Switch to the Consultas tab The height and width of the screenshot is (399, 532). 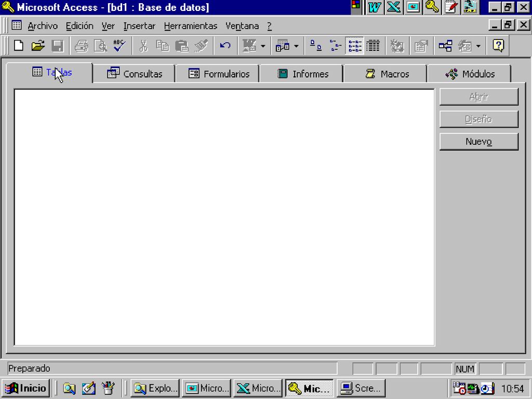tap(135, 74)
